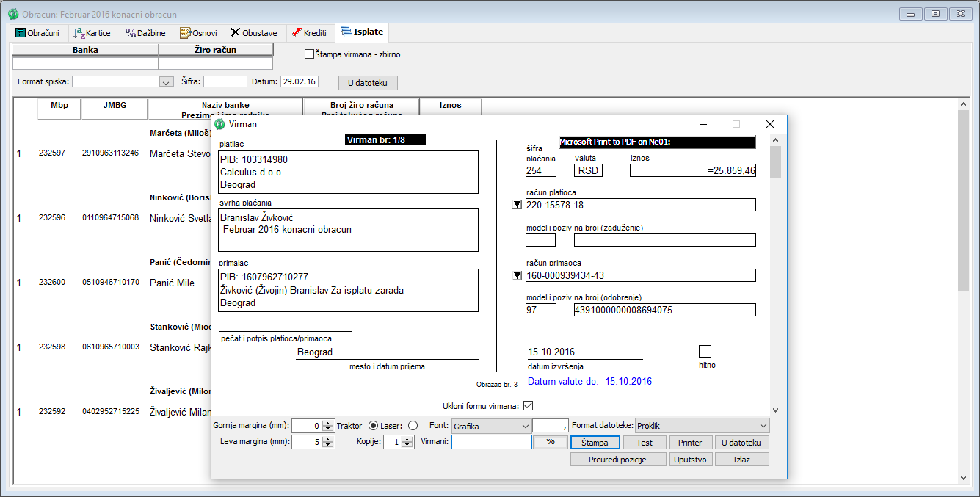Click arrow button beside račun primaoca
Image resolution: width=980 pixels, height=497 pixels.
pyautogui.click(x=518, y=276)
